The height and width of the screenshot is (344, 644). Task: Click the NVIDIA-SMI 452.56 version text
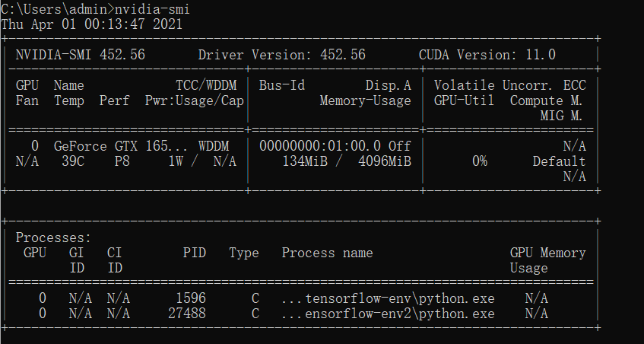[x=81, y=55]
